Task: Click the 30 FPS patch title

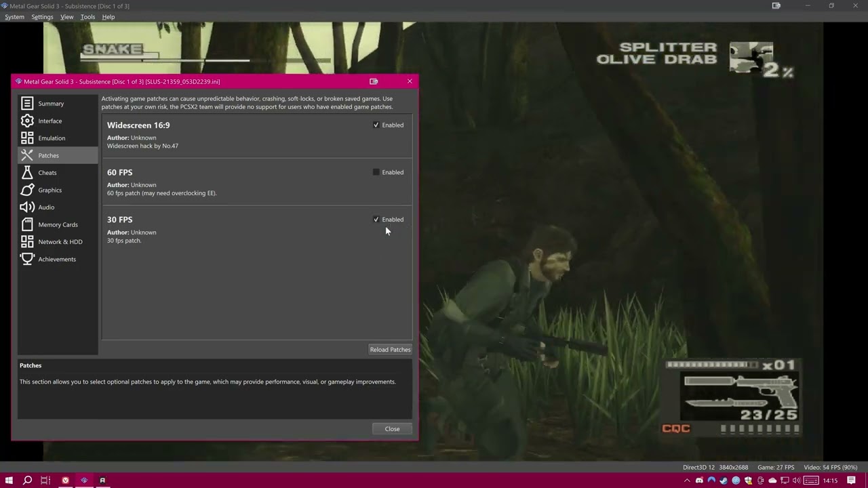Action: tap(119, 220)
